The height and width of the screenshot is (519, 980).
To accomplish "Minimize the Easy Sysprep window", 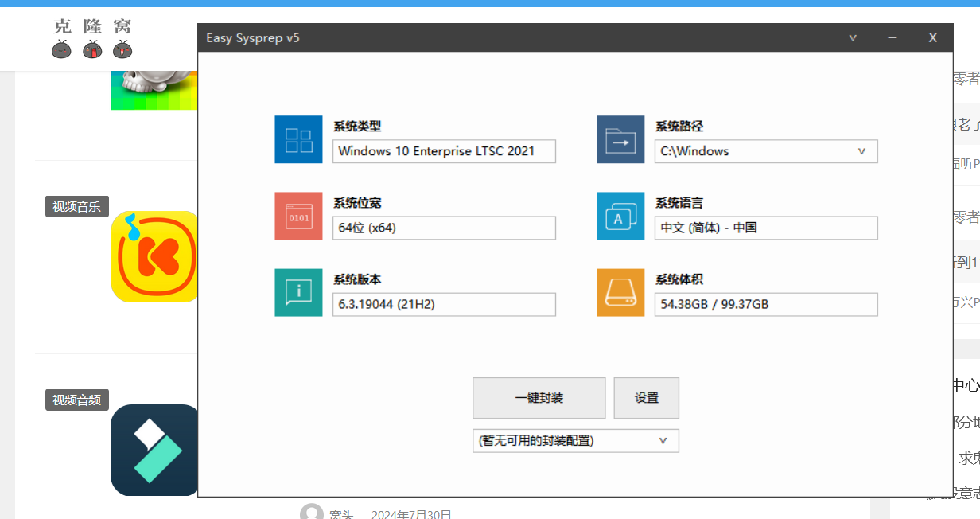I will click(892, 37).
